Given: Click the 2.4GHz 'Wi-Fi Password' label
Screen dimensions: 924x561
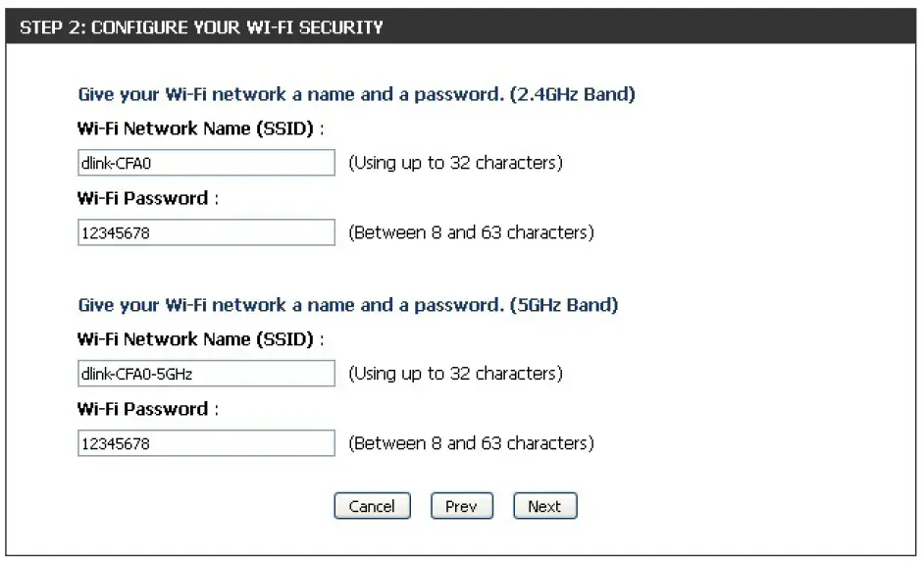Looking at the screenshot, I should point(146,199).
